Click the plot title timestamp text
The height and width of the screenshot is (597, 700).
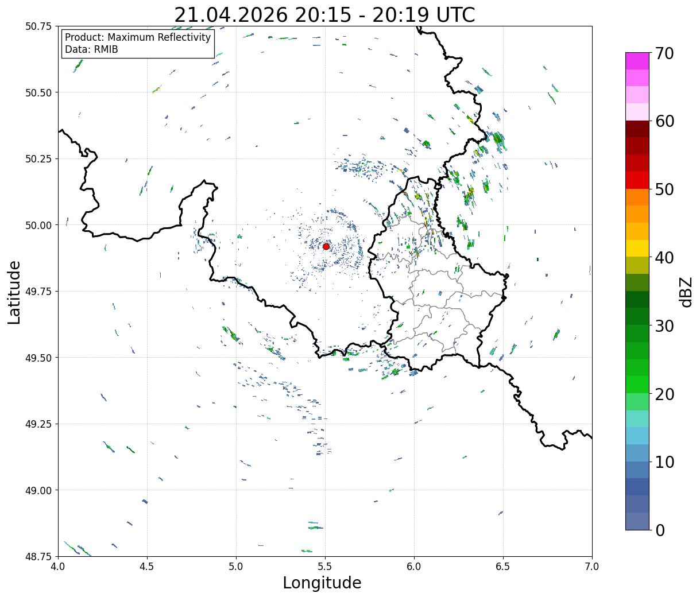pos(324,14)
